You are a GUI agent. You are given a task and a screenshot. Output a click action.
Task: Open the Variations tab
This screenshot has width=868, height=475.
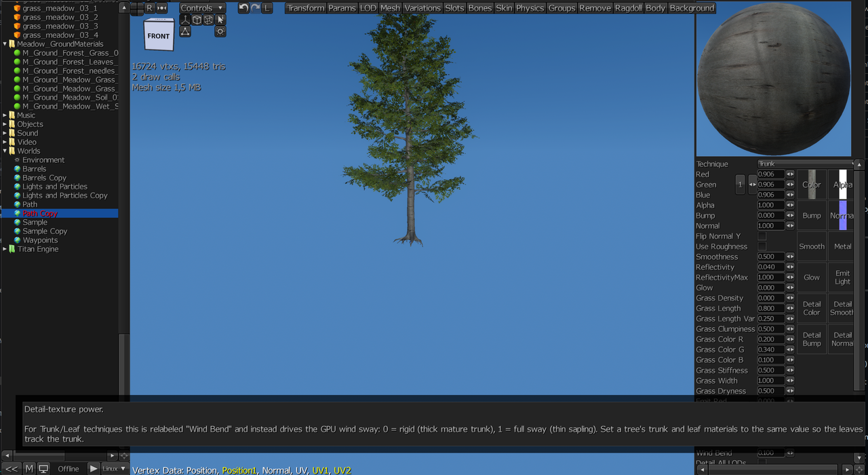click(422, 8)
